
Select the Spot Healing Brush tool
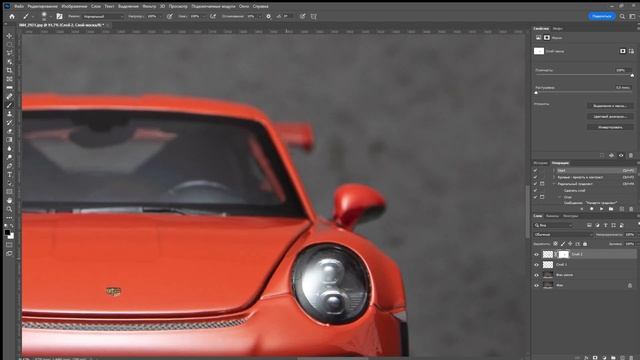pos(9,97)
